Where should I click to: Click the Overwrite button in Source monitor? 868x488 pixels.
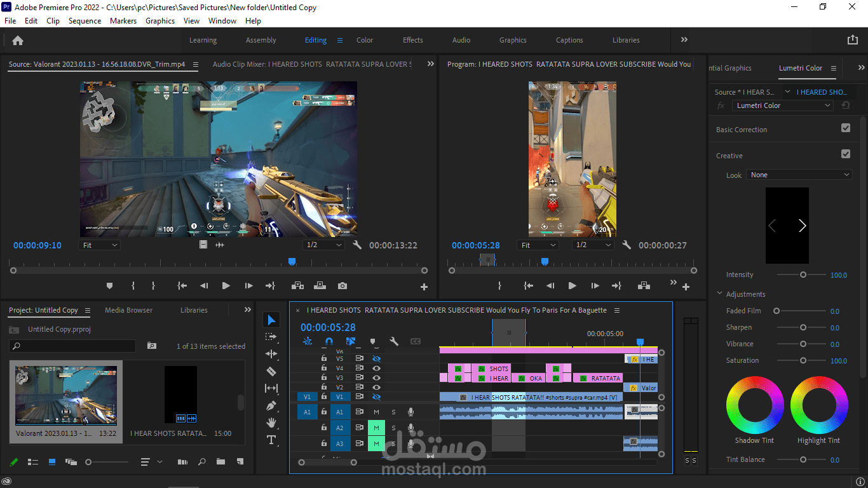pyautogui.click(x=320, y=286)
